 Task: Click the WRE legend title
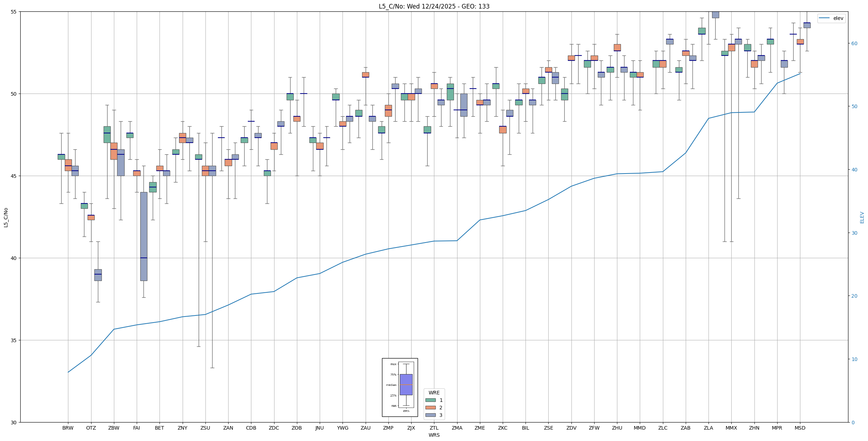(434, 393)
